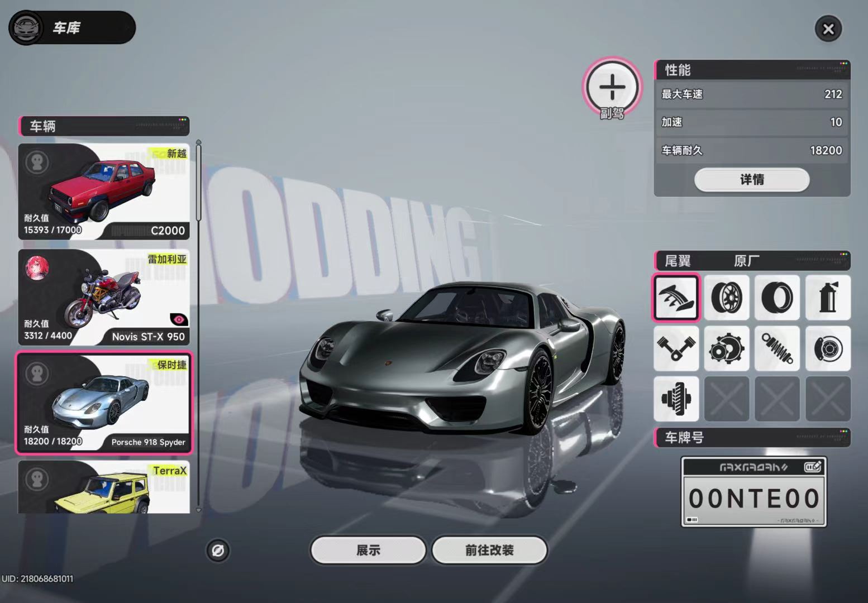The width and height of the screenshot is (868, 603).
Task: Select the engine piston part icon
Action: [x=676, y=348]
